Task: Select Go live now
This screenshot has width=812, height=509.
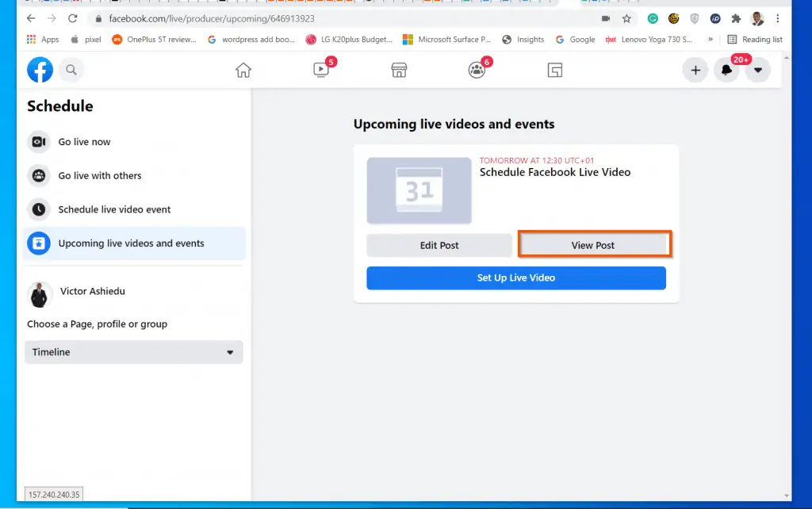Action: [133, 142]
